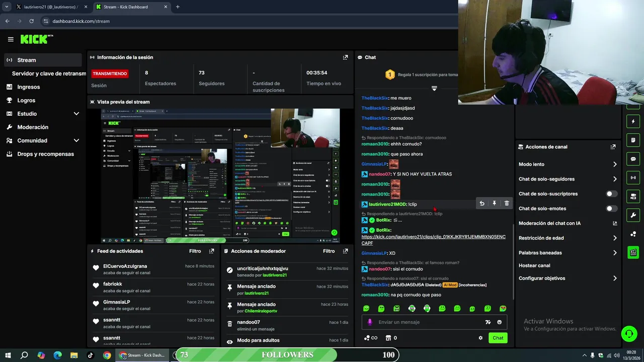This screenshot has width=644, height=362.
Task: Expand Chat de solo-seguidores options
Action: point(615,179)
